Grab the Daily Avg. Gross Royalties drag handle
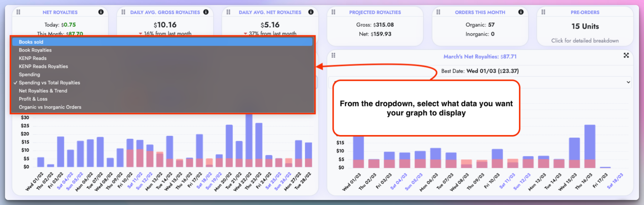The width and height of the screenshot is (644, 205). tap(123, 12)
